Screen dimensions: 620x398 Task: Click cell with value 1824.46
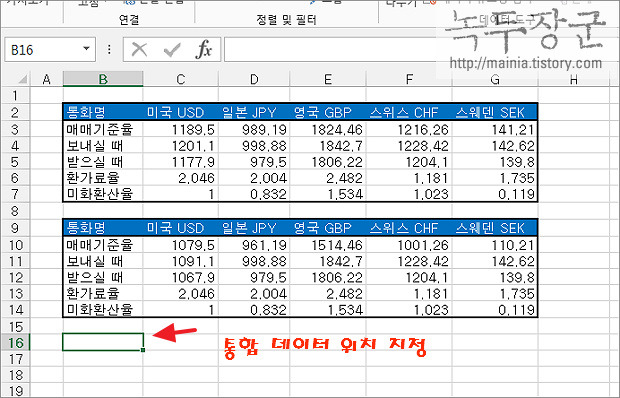click(327, 129)
